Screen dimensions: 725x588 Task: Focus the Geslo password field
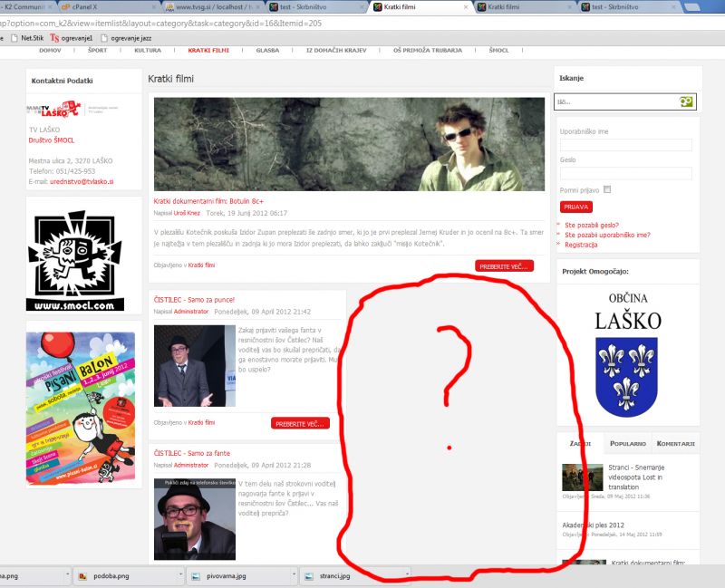pyautogui.click(x=625, y=173)
